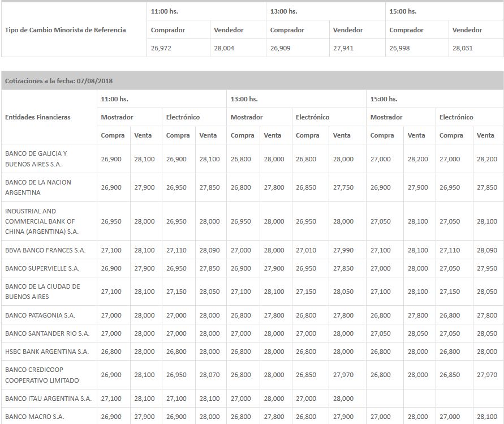Select the 'BANCO DE LA CIUDAD DE BUENOS AIRES' row name
The height and width of the screenshot is (424, 504).
42,292
